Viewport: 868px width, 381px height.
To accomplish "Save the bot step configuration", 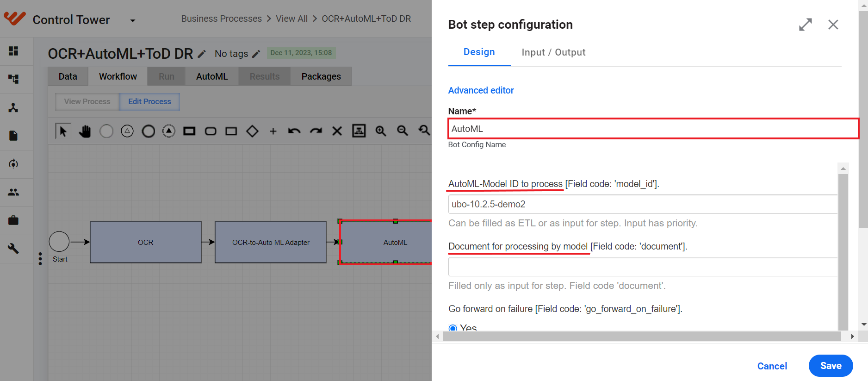I will click(x=831, y=366).
